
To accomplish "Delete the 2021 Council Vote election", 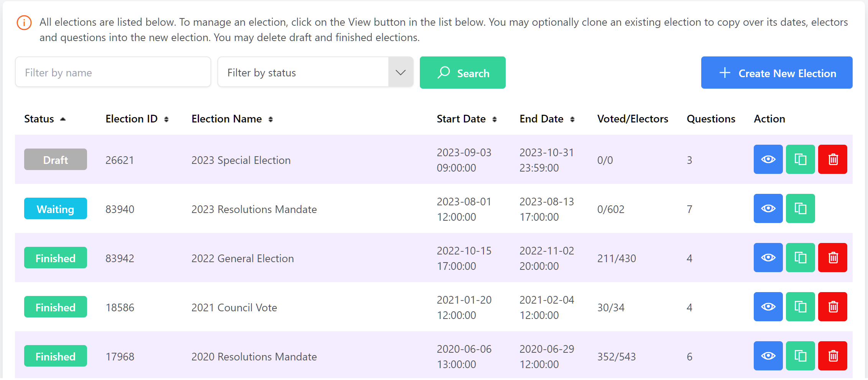I will pos(832,307).
